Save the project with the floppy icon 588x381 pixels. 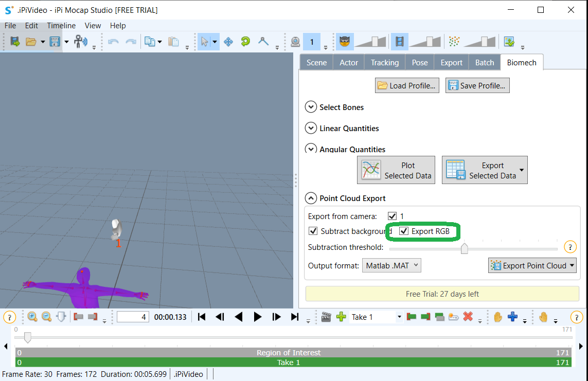pyautogui.click(x=55, y=42)
